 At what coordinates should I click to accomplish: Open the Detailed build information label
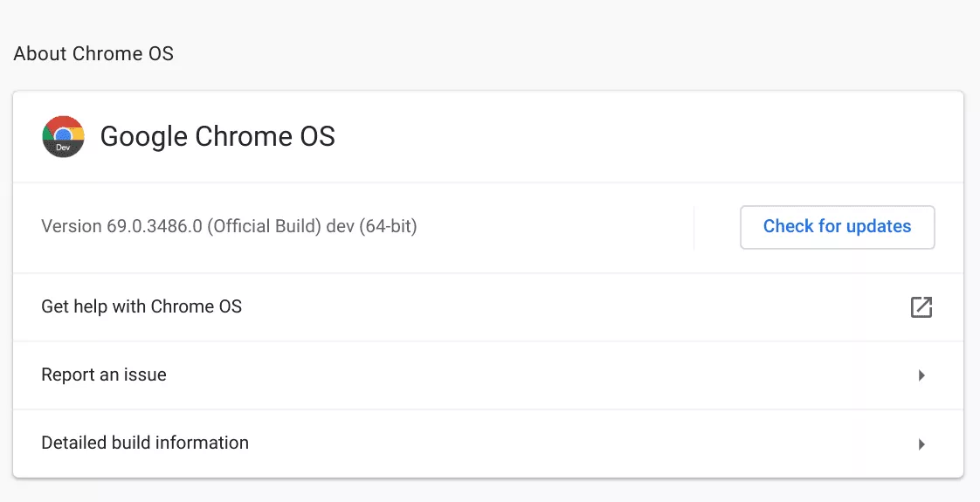point(145,443)
